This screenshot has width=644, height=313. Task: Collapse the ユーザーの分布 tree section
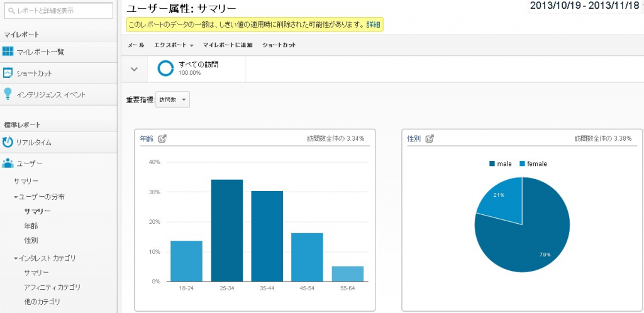pos(16,197)
